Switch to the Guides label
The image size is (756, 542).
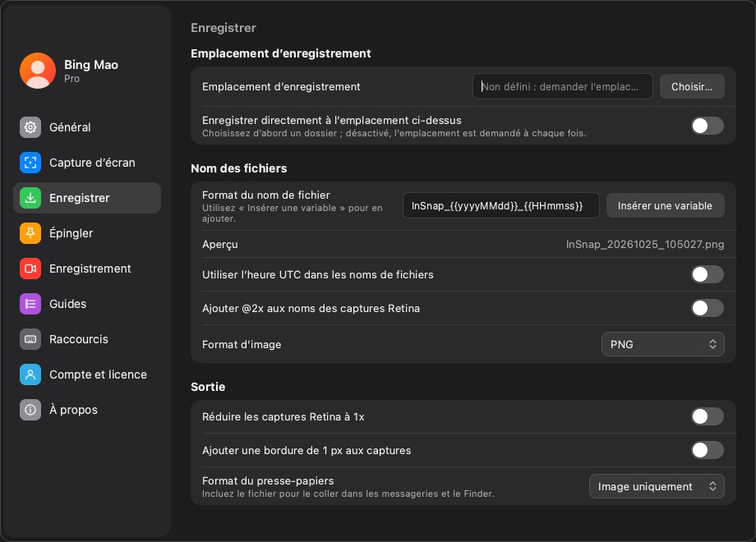click(x=67, y=304)
